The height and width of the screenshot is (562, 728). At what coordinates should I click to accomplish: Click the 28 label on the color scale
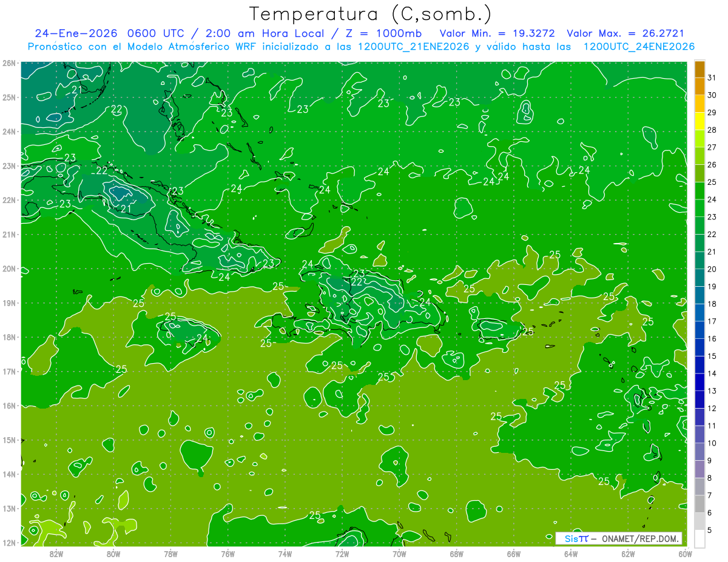[x=712, y=130]
